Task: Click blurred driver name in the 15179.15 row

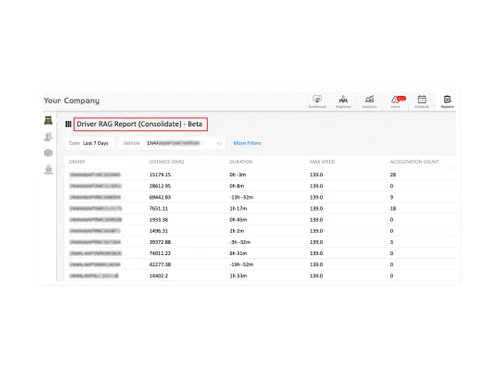Action: (x=95, y=175)
